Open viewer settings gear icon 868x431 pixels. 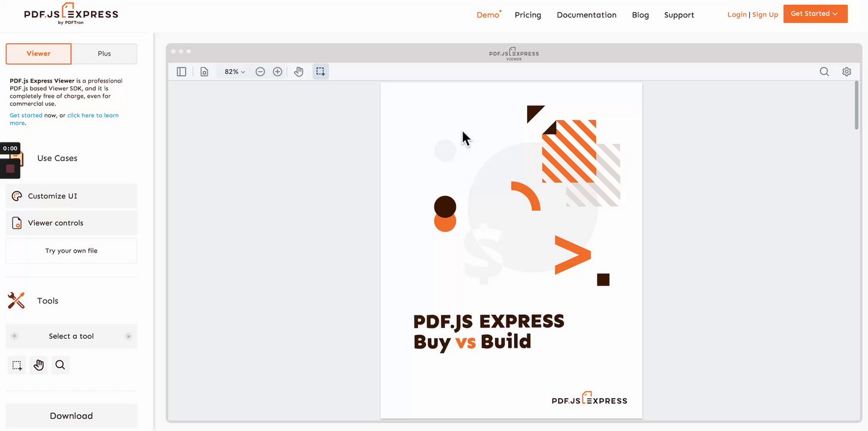(846, 72)
